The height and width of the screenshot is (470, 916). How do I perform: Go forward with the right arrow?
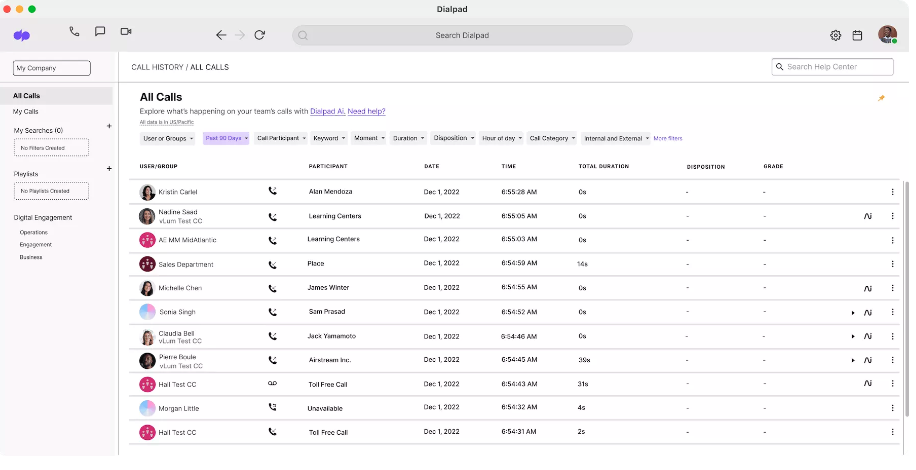click(x=240, y=35)
